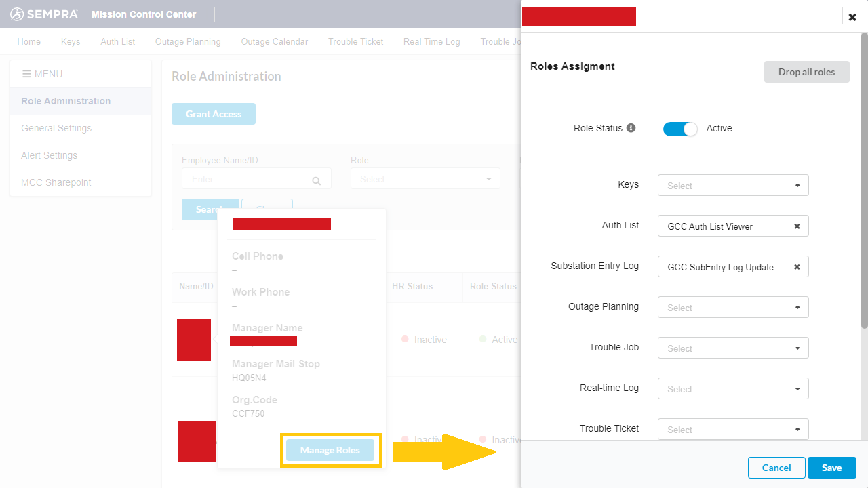Remove the GCC Auth List Viewer role
Image resolution: width=868 pixels, height=488 pixels.
(x=797, y=226)
